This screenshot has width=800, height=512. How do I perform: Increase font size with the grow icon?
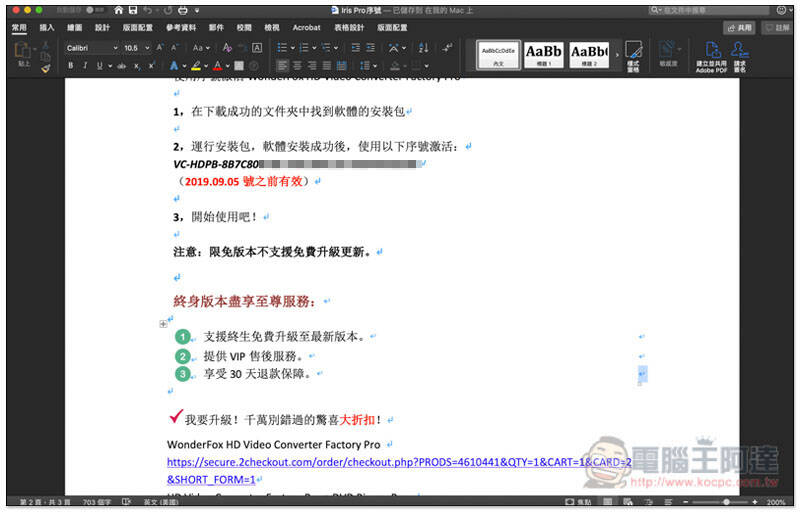pyautogui.click(x=160, y=47)
